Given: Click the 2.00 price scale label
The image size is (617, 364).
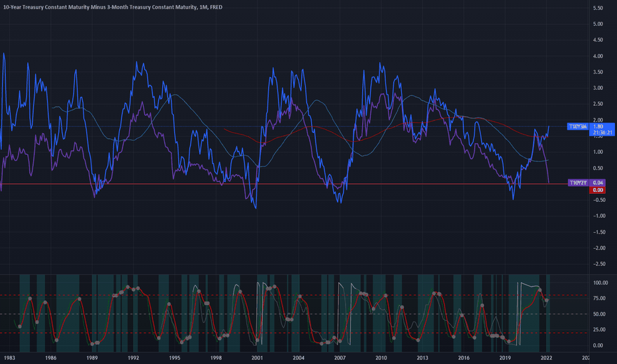Looking at the screenshot, I should [x=598, y=120].
